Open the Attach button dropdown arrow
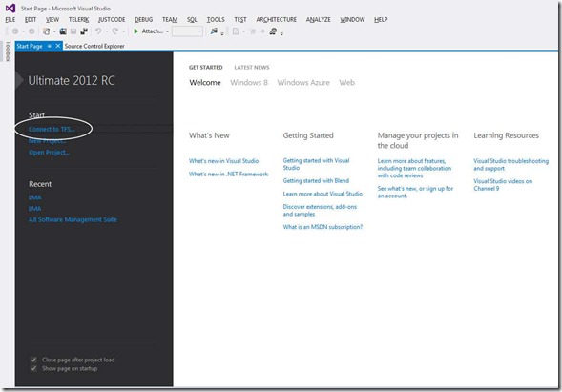This screenshot has height=392, width=562. click(167, 31)
